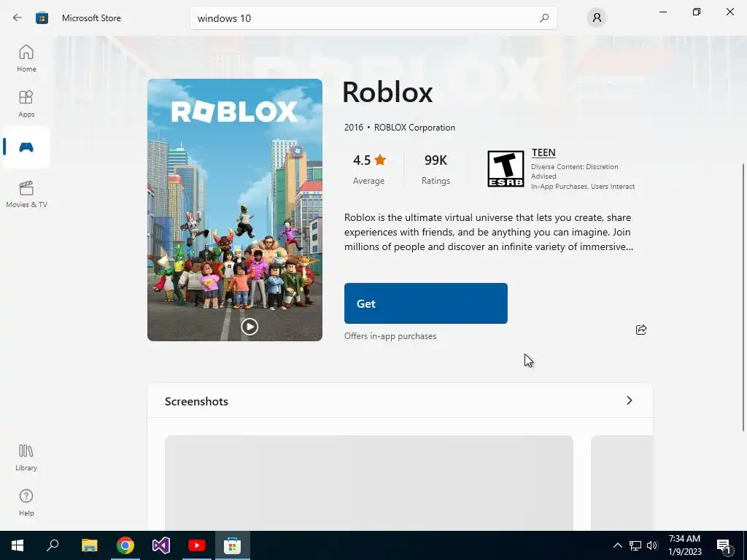Viewport: 747px width, 560px height.
Task: Open Home in the sidebar
Action: click(x=26, y=58)
